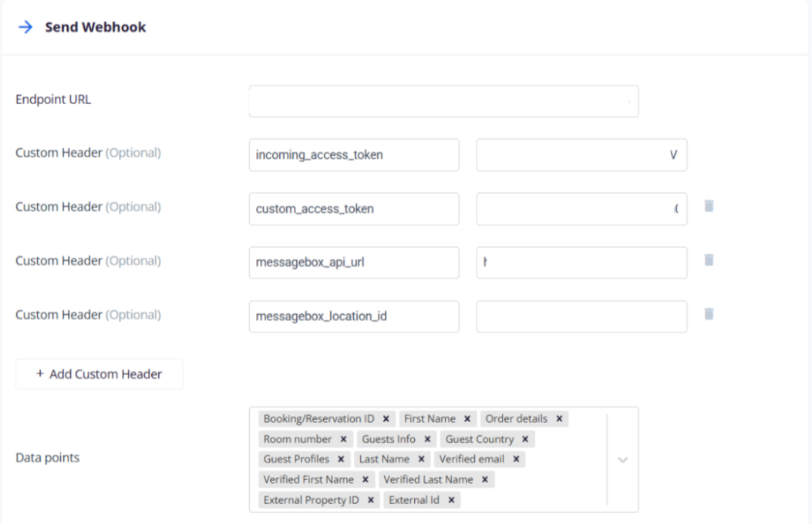Click the Guest Country tag text

point(480,439)
